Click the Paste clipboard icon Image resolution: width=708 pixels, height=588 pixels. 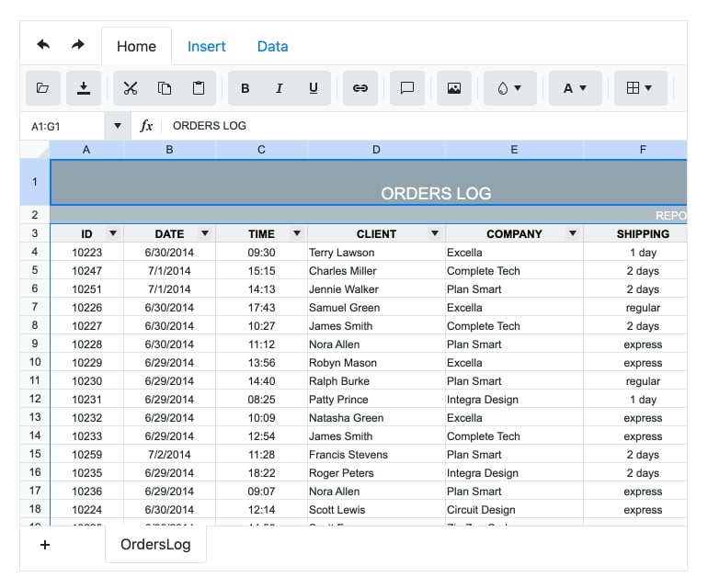coord(199,88)
